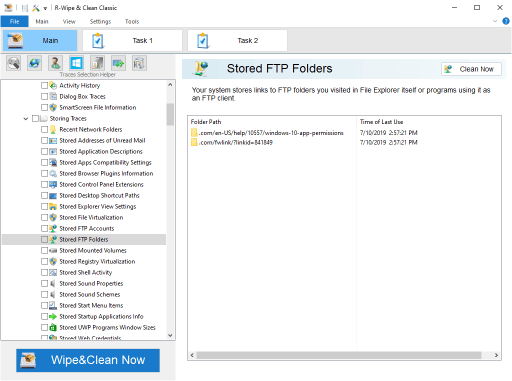Click the tools icon in the title bar
Image resolution: width=512 pixels, height=381 pixels.
[x=36, y=8]
